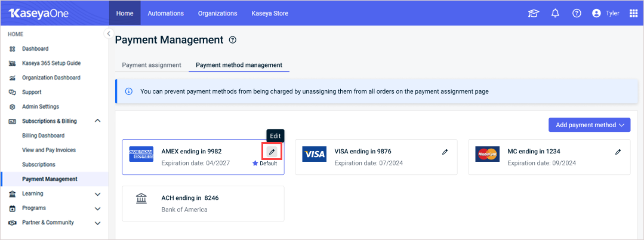The height and width of the screenshot is (240, 644).
Task: Edit the AMEX card with the pencil icon
Action: tap(272, 152)
